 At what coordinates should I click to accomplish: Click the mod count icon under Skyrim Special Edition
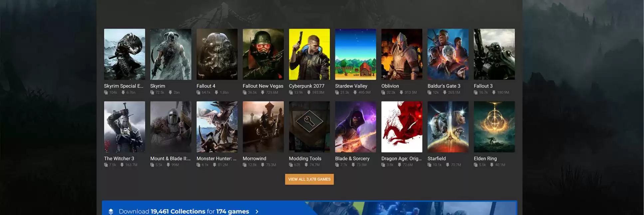[x=106, y=92]
